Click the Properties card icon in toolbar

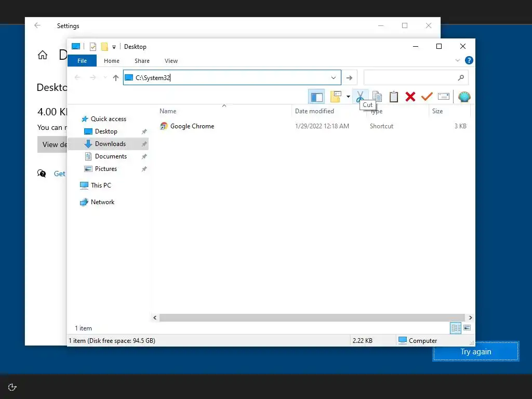click(444, 97)
